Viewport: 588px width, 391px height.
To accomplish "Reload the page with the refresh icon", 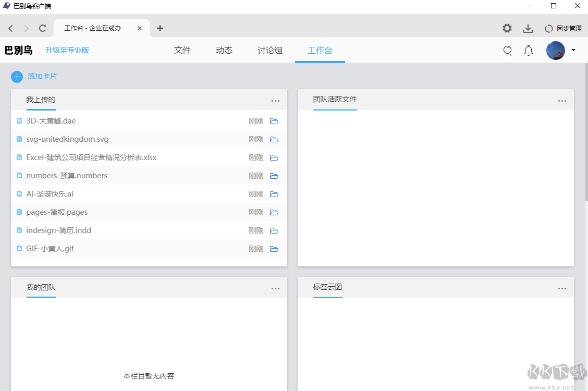I will pos(43,28).
